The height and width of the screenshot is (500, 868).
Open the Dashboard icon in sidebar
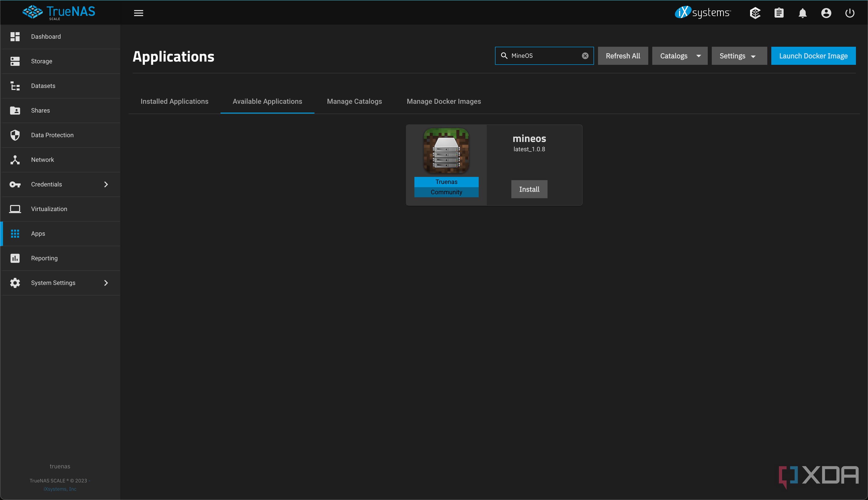click(x=15, y=37)
